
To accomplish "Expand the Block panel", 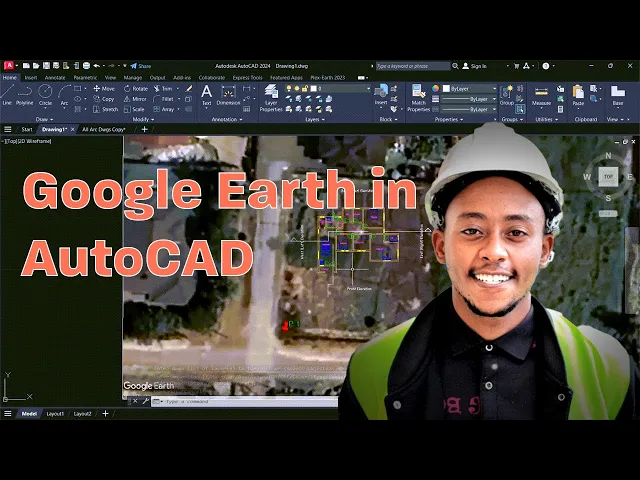I will pos(388,120).
